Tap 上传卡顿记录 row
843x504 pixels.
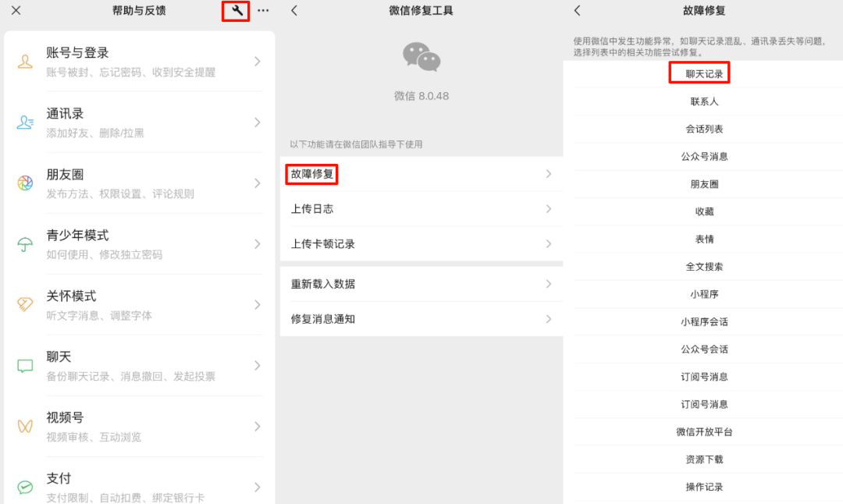(x=421, y=244)
